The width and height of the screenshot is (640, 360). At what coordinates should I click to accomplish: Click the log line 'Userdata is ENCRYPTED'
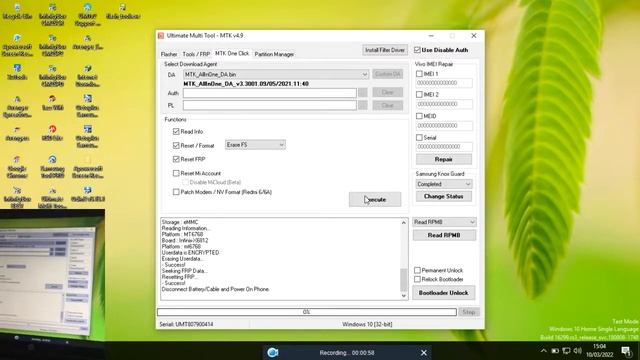click(x=190, y=253)
